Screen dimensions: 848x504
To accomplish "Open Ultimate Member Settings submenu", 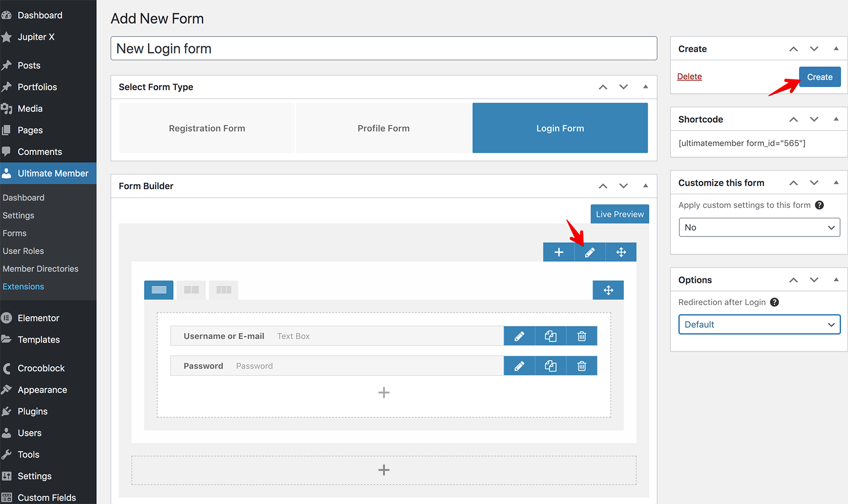I will pos(18,215).
